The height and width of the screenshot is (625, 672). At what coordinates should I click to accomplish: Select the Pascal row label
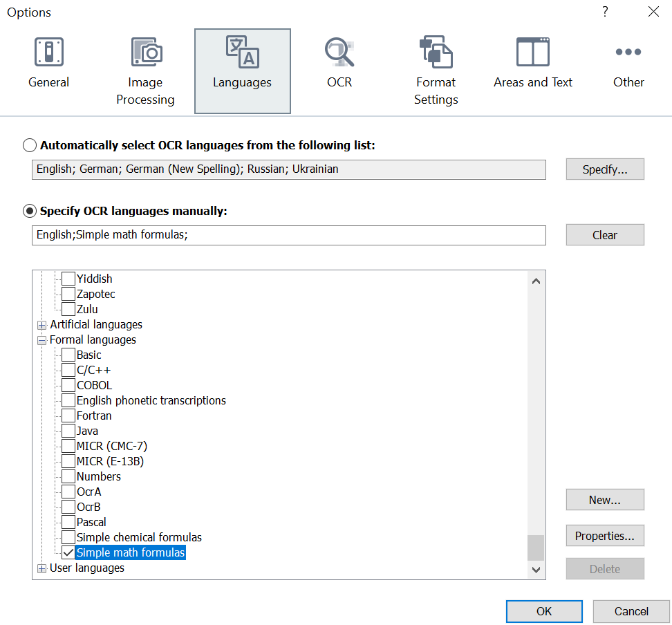[x=91, y=522]
